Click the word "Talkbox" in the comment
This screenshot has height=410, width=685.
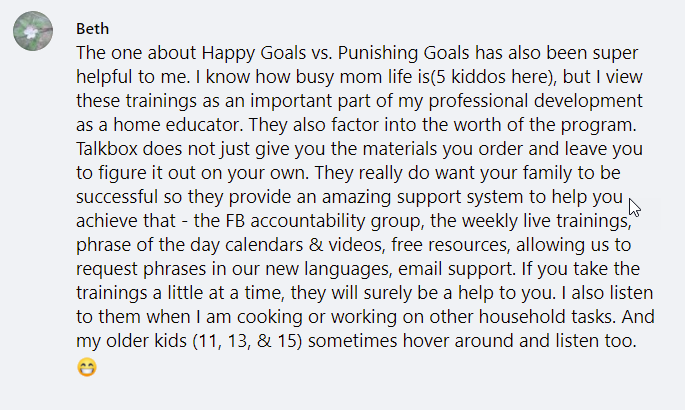pyautogui.click(x=107, y=149)
